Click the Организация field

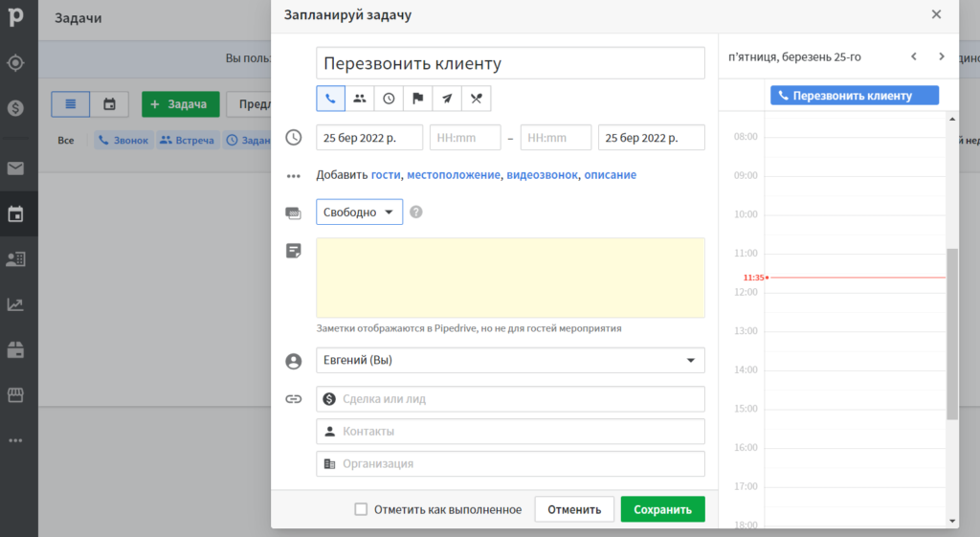coord(511,464)
